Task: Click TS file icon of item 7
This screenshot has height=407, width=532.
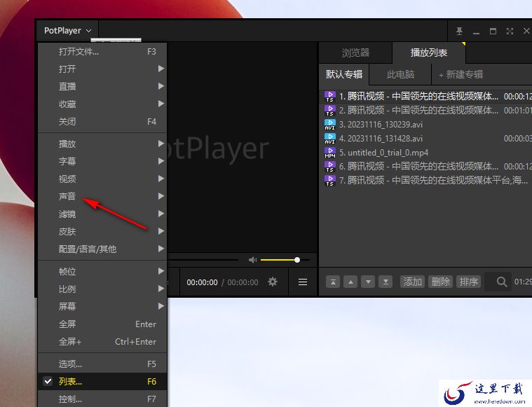Action: [330, 181]
